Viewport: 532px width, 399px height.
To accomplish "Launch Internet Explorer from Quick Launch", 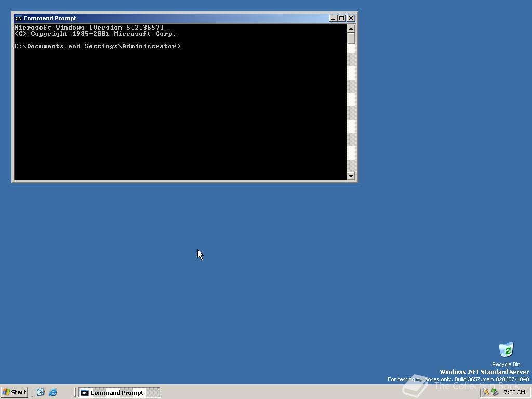I will 53,392.
